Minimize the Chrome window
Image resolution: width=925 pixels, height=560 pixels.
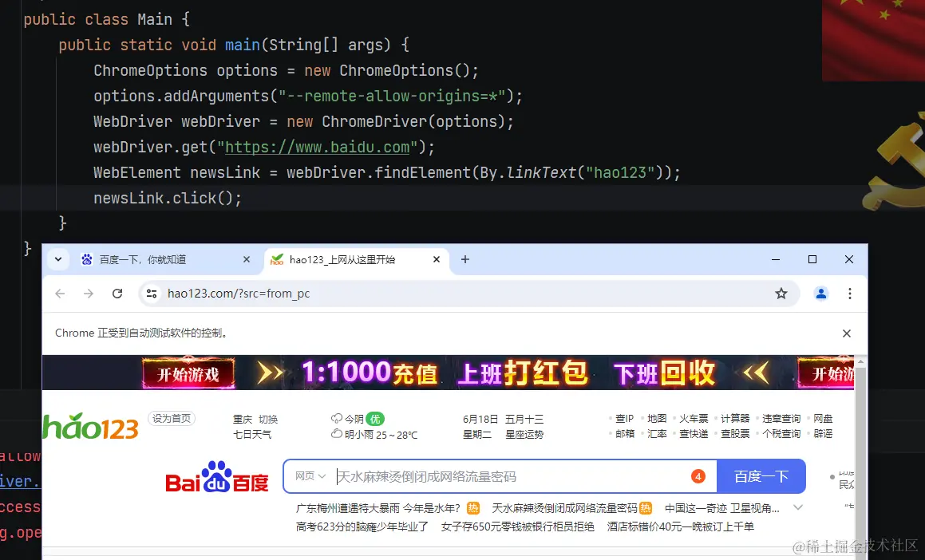tap(776, 259)
